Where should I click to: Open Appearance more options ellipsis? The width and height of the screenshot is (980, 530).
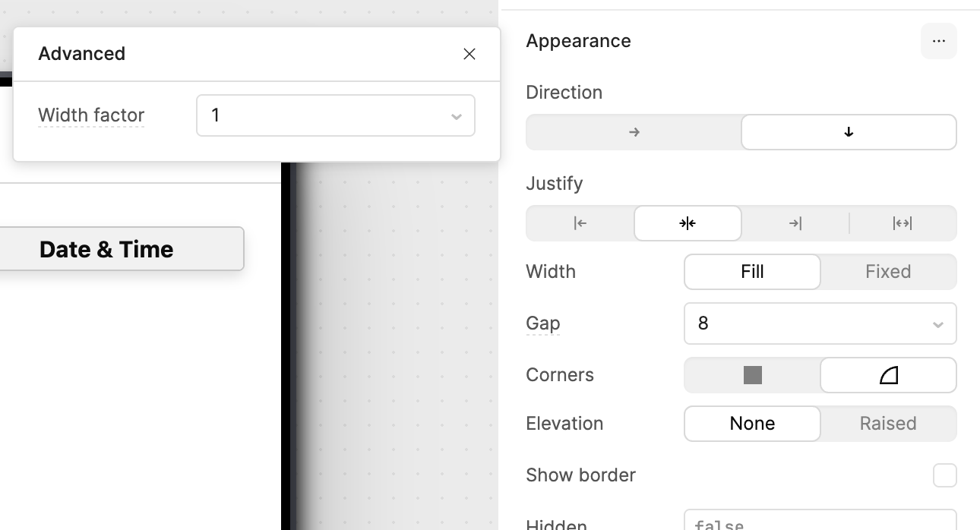point(938,41)
